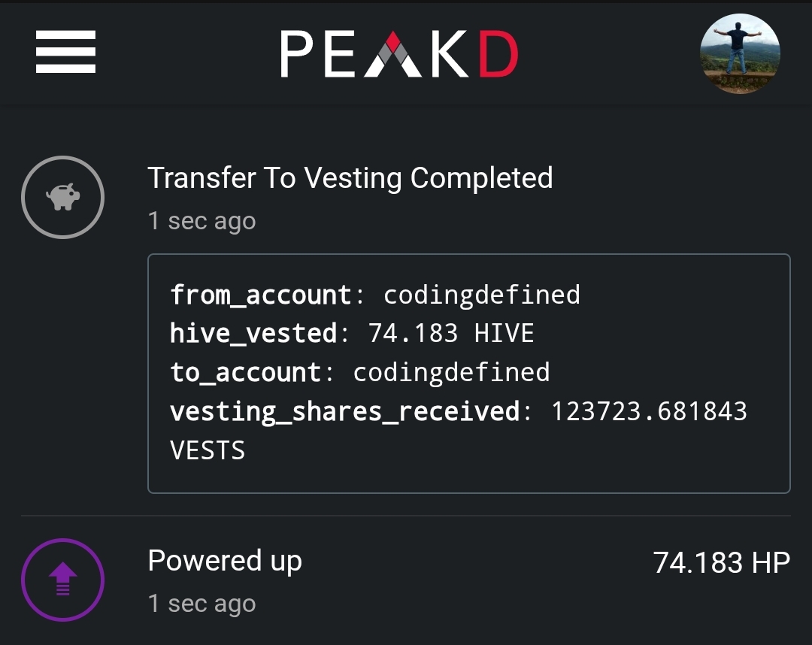The width and height of the screenshot is (812, 645).
Task: Click the Powered up timestamp 1 sec ago
Action: pos(202,604)
